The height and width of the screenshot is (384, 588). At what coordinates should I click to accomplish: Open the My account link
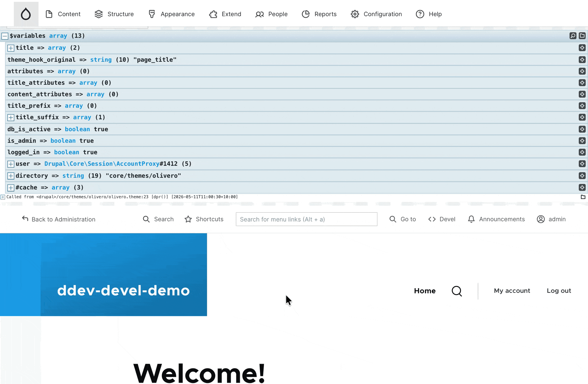[x=512, y=291]
